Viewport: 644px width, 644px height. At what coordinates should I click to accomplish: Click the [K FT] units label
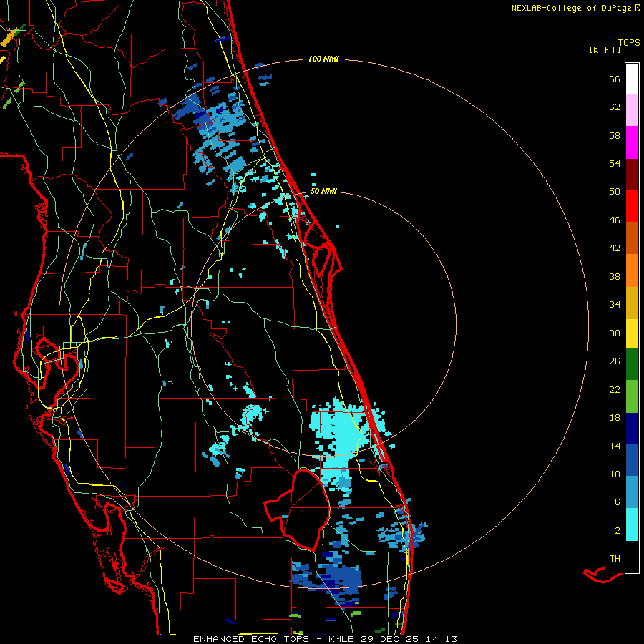pyautogui.click(x=605, y=49)
